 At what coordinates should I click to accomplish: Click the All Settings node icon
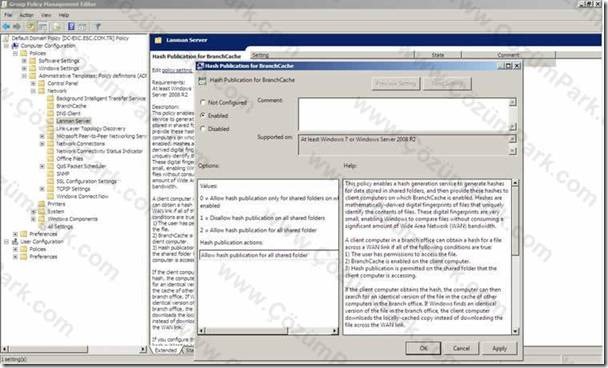coord(41,226)
